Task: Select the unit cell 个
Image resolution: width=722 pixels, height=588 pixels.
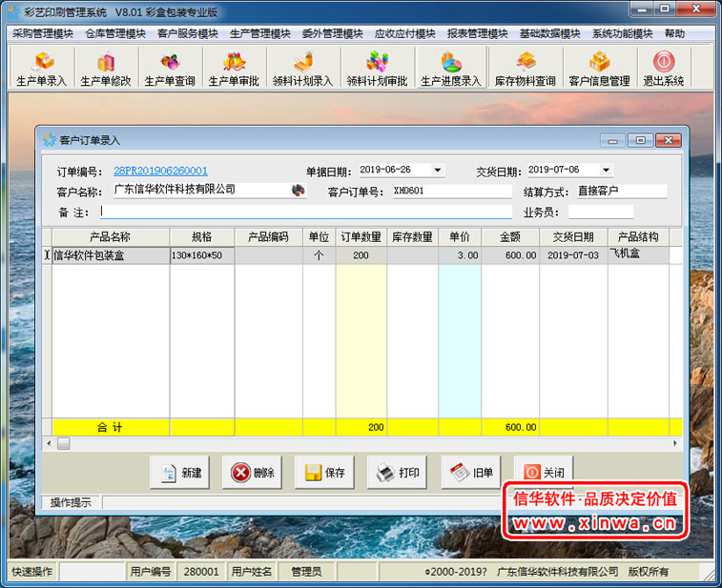Action: (x=320, y=255)
